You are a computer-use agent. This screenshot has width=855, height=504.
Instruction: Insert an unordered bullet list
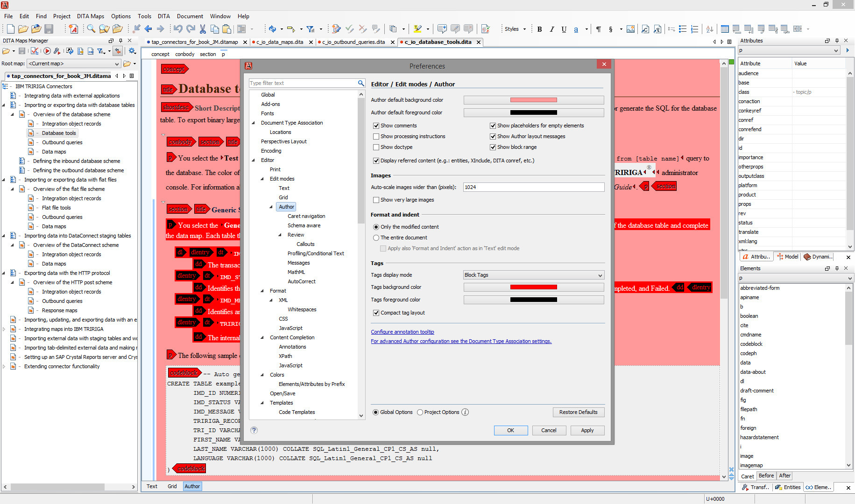(x=683, y=29)
